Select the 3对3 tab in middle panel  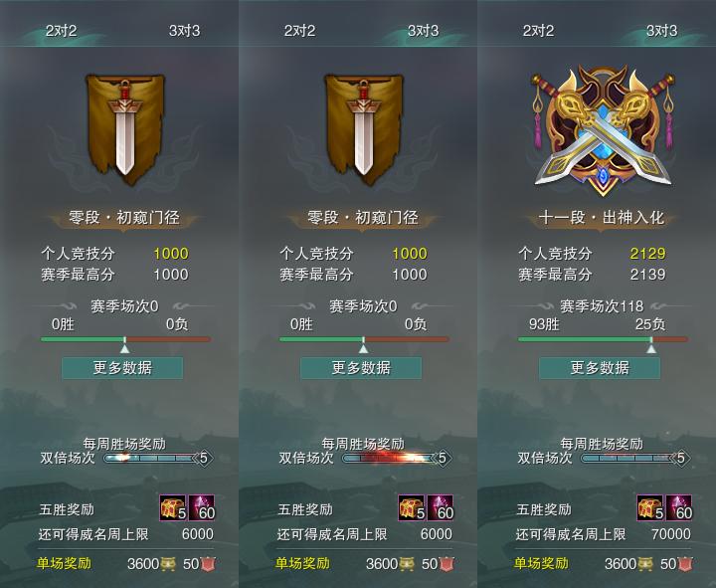click(x=423, y=31)
